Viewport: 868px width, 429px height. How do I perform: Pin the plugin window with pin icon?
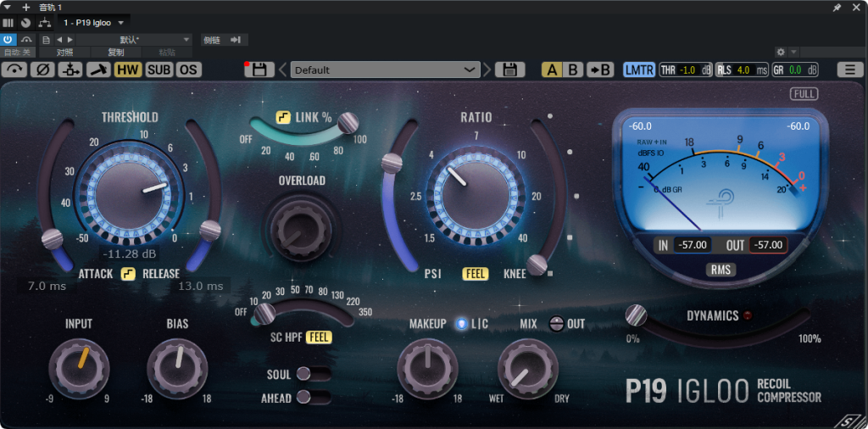[x=837, y=7]
